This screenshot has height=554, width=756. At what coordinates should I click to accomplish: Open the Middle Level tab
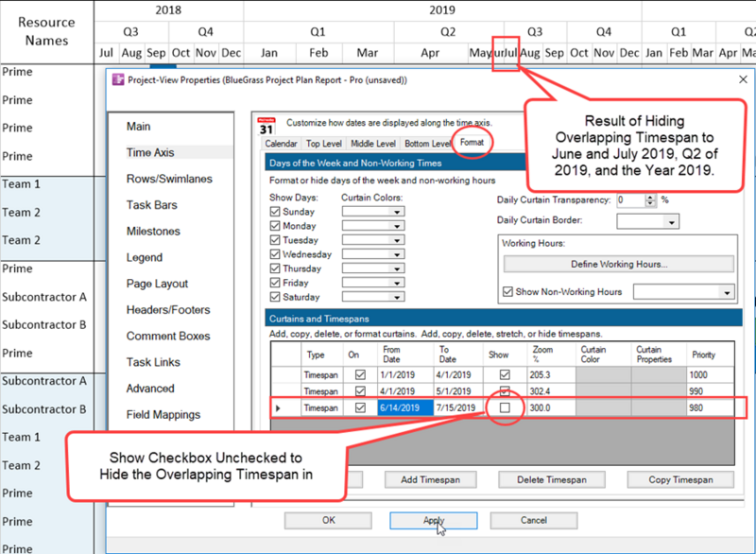point(373,144)
